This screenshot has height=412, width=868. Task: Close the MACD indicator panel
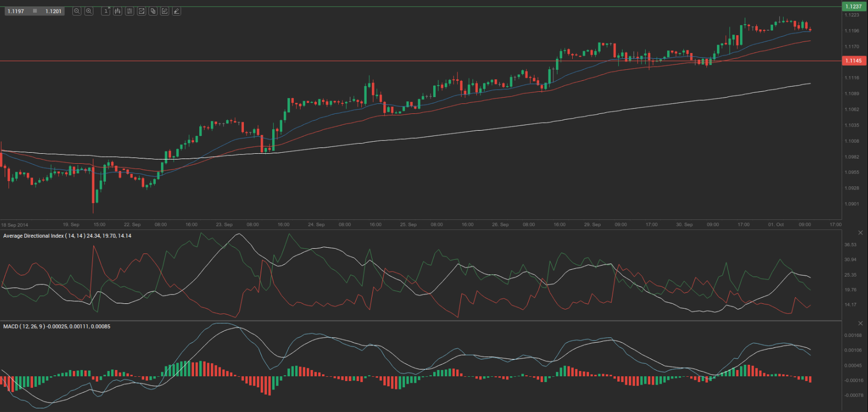pyautogui.click(x=860, y=323)
